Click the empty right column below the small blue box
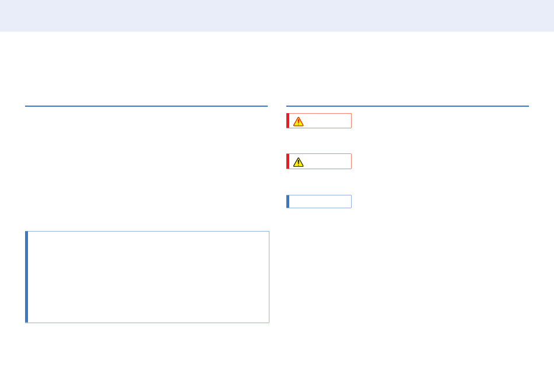Viewport: 554px width, 392px height. tap(407, 280)
